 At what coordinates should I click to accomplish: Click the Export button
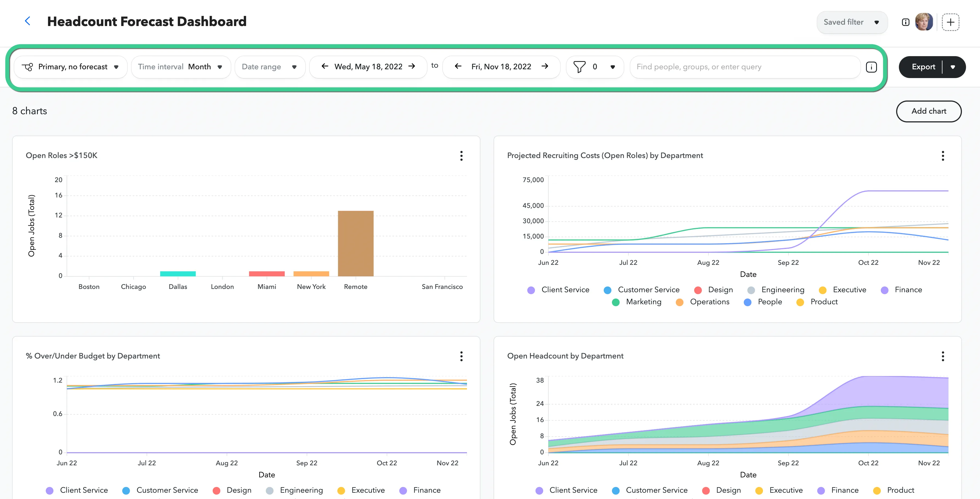click(x=923, y=67)
